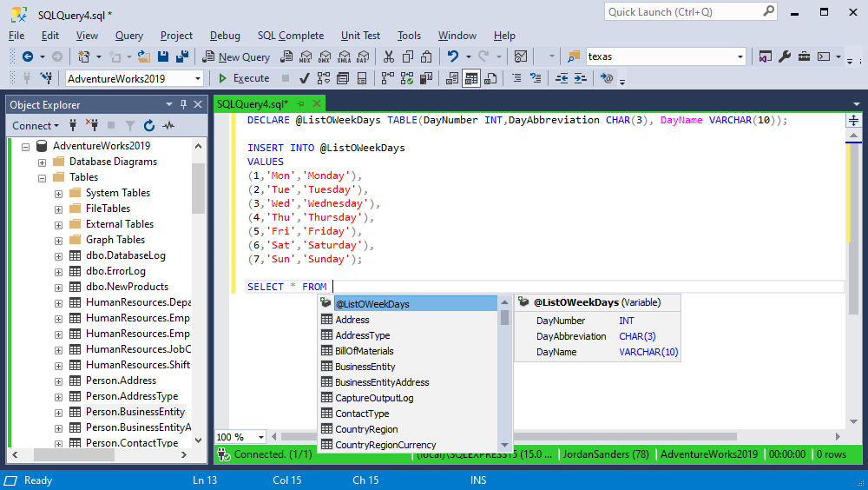Screen dimensions: 868x490
Task: Open the Activity Monitor icon in Object Explorer
Action: click(x=168, y=126)
